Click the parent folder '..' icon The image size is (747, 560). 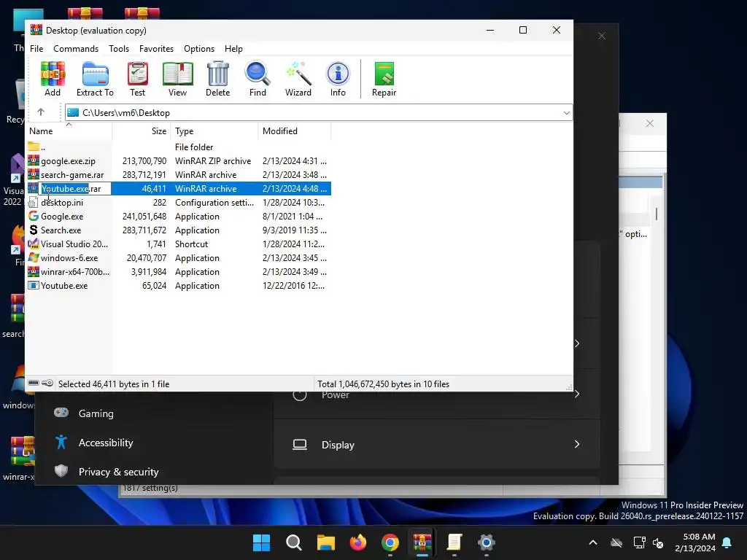click(34, 146)
